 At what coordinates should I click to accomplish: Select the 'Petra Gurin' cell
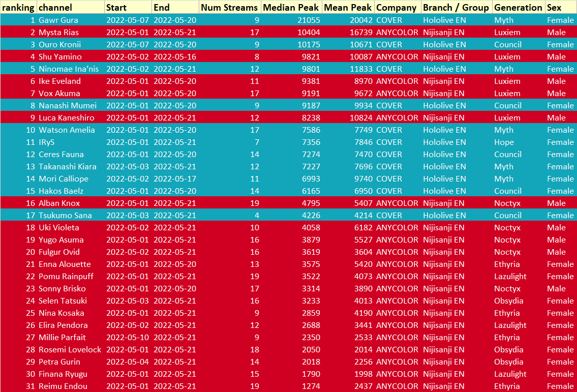(x=70, y=362)
